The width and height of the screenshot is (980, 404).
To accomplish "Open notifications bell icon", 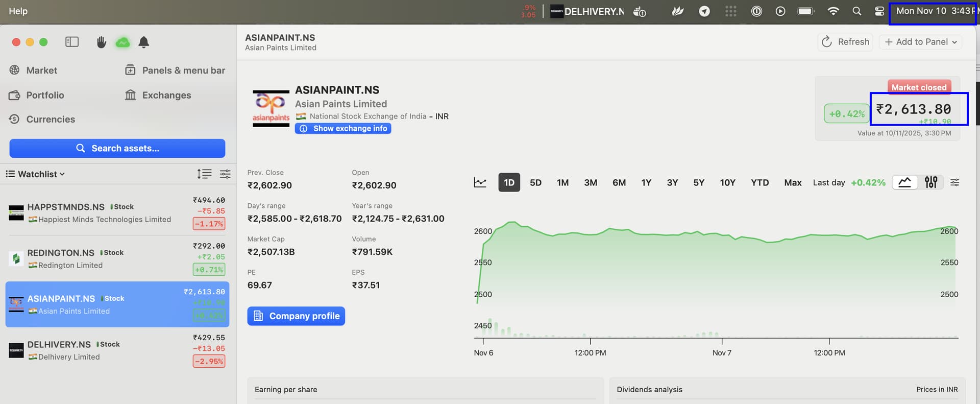I will click(144, 42).
